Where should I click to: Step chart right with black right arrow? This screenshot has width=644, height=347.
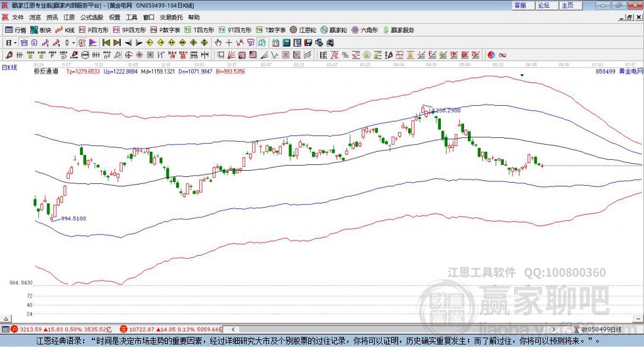[x=139, y=43]
